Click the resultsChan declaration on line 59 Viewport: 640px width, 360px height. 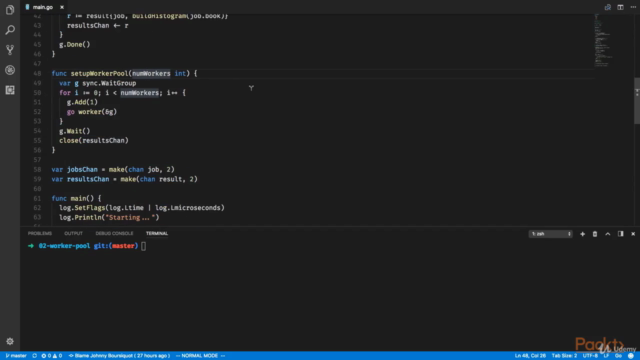click(x=88, y=179)
